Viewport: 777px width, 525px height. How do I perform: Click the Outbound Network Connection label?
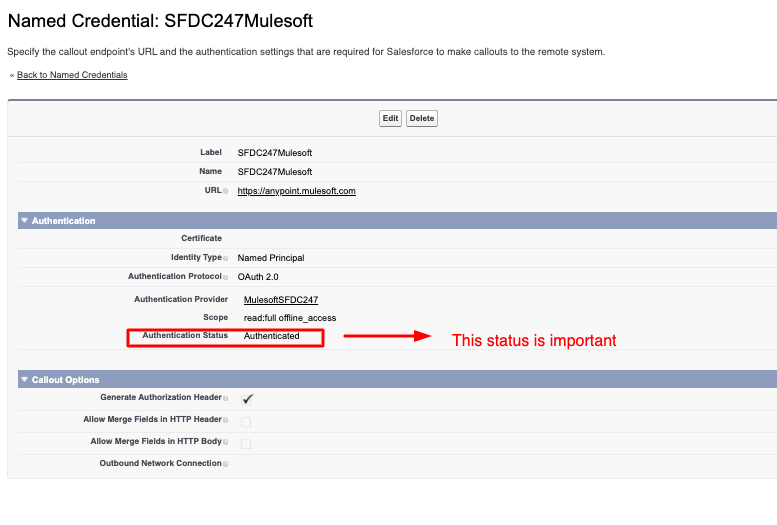[160, 463]
